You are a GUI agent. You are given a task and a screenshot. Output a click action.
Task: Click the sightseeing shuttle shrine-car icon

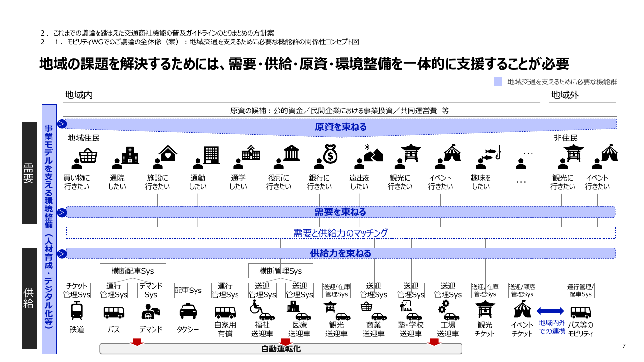(336, 310)
